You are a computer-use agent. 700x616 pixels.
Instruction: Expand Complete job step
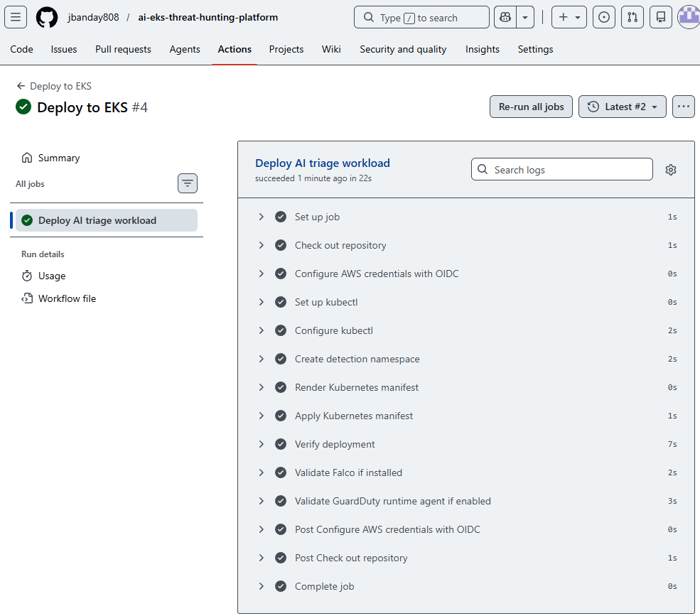466,586
